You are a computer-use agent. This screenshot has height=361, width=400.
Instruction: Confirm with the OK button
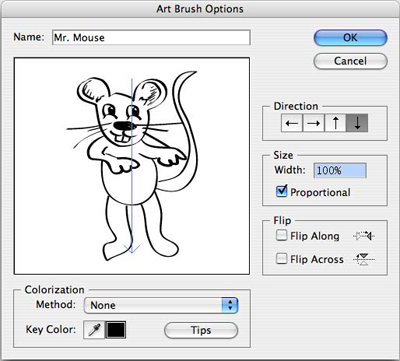coord(350,38)
